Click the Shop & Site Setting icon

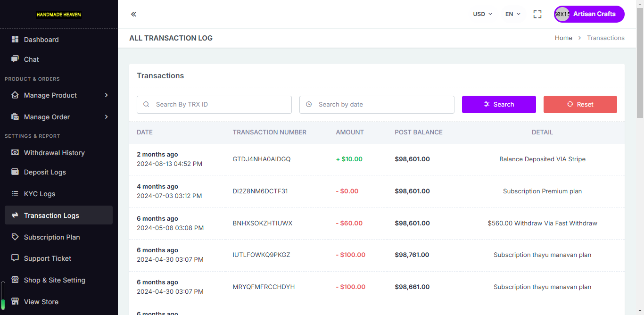(x=15, y=280)
